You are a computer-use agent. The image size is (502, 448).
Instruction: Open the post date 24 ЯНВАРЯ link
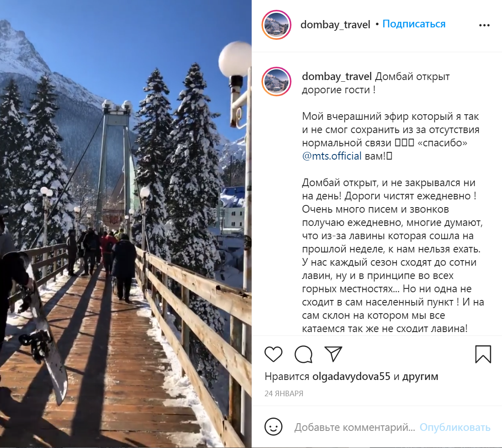[x=284, y=394]
